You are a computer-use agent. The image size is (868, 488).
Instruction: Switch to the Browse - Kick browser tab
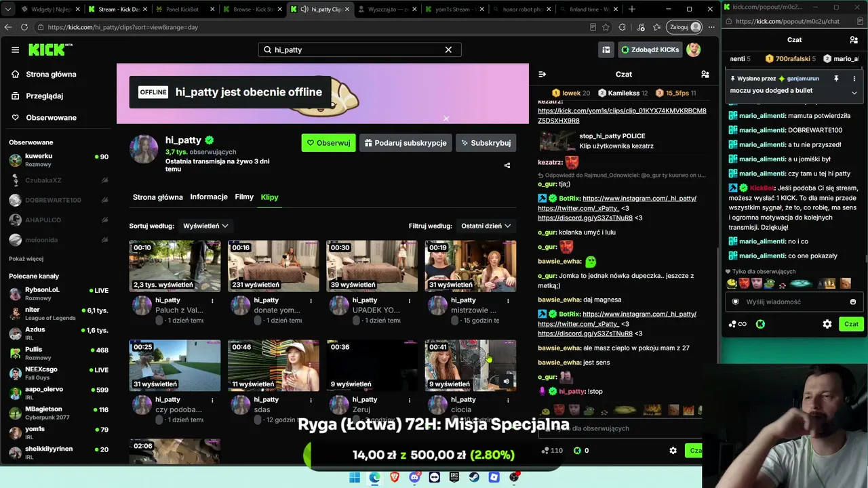click(251, 9)
